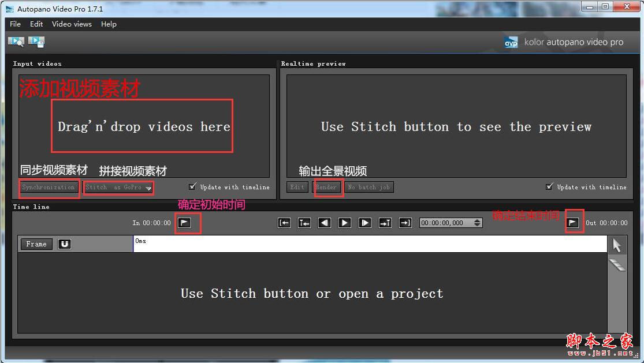Select the razor cut timeline tool

pos(617,265)
